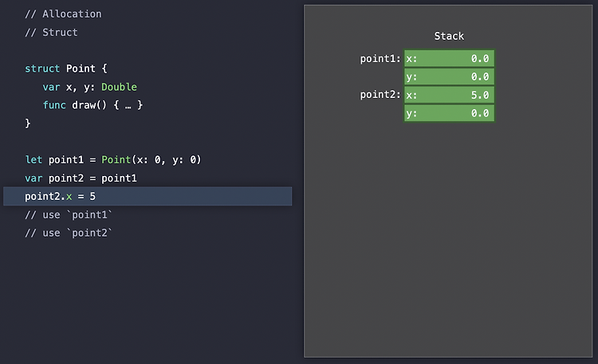Click the 'func draw() { … }' line

click(x=92, y=105)
